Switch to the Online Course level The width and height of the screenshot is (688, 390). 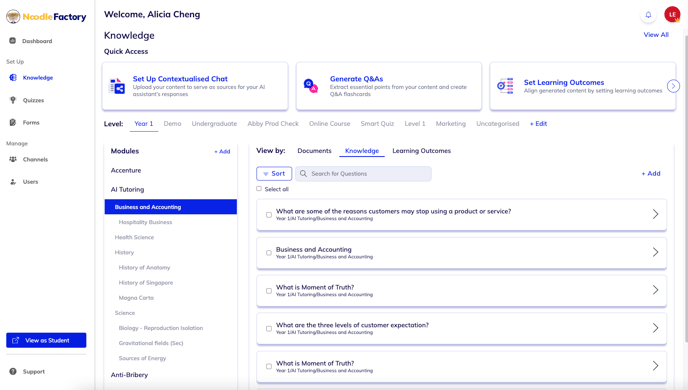(330, 124)
